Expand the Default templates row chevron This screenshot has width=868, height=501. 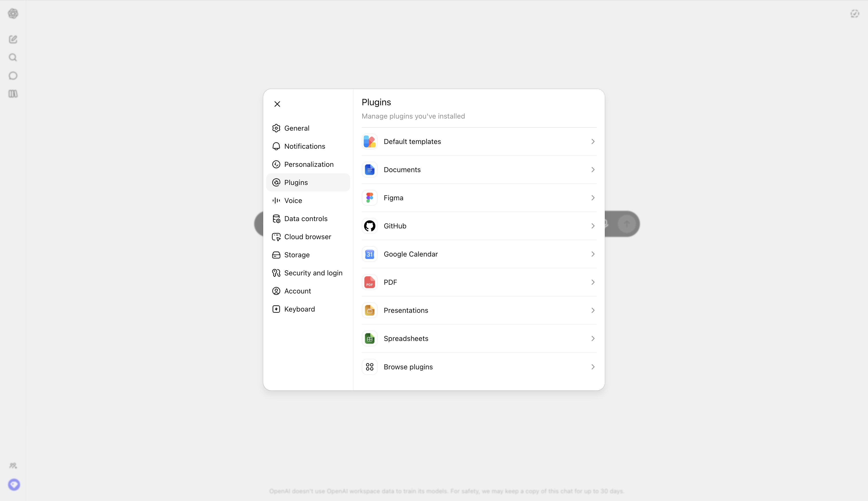pos(593,141)
